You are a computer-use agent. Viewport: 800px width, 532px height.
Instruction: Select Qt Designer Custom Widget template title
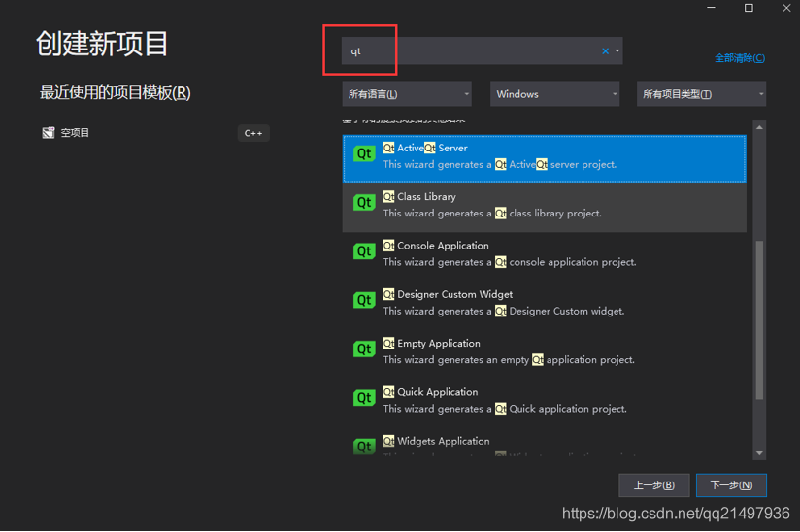448,294
